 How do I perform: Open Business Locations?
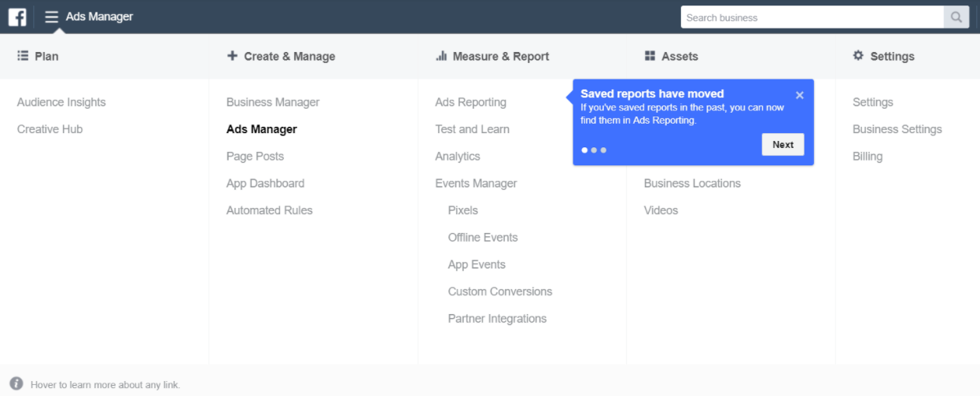(x=692, y=183)
